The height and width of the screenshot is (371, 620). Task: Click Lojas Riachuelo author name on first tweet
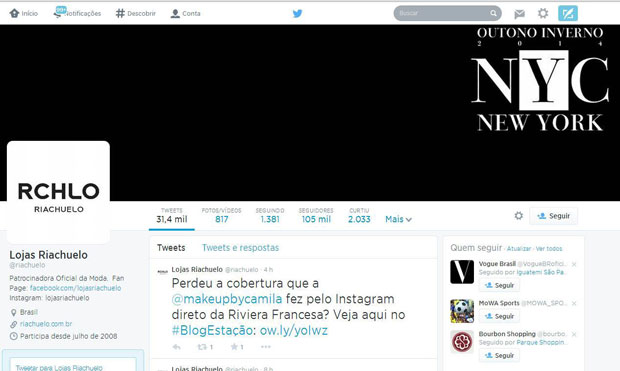point(197,269)
